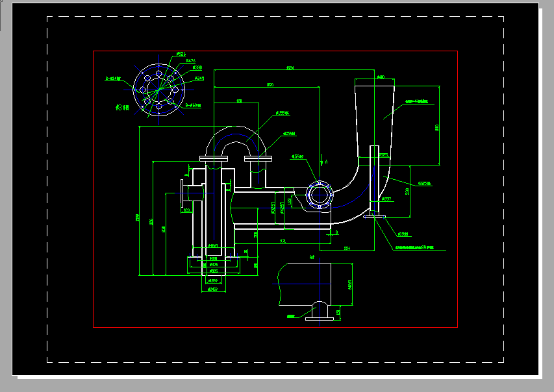Screen dimensions: 554x392
Task: Select the U-shaped pipe bend at the top
Action: tap(236, 142)
